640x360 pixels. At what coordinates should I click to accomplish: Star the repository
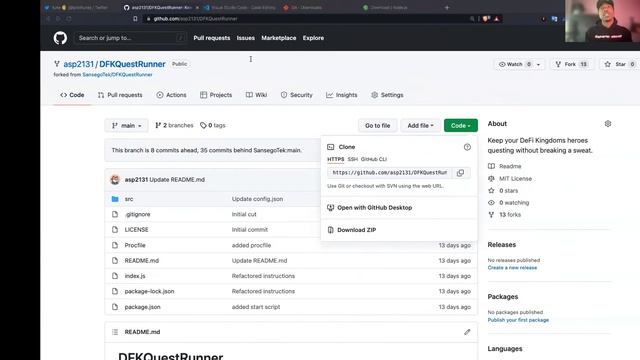(620, 64)
